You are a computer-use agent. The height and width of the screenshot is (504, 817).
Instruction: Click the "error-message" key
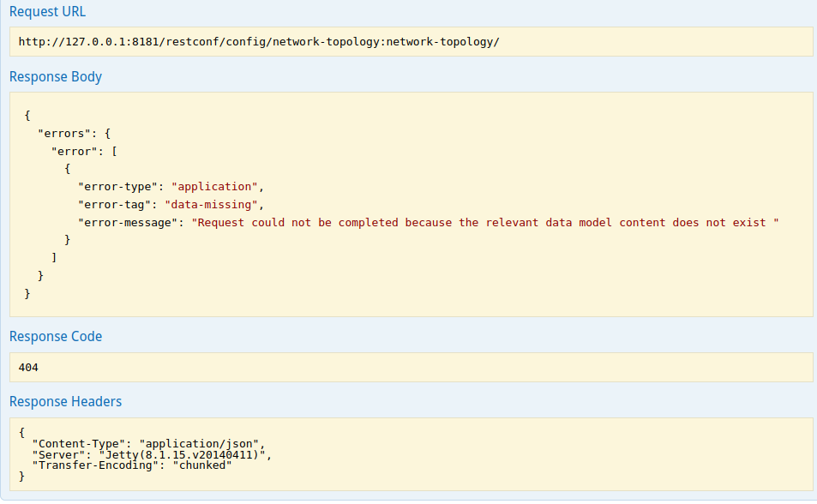click(128, 222)
